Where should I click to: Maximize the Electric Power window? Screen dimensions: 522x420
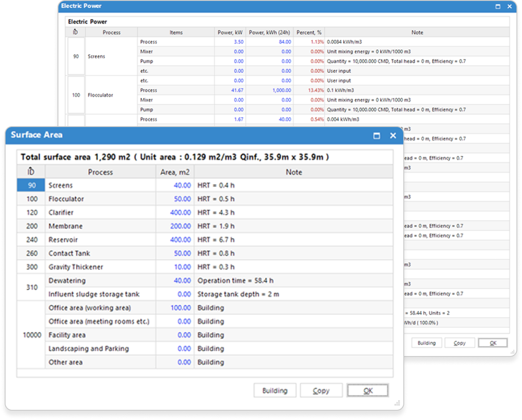pos(498,6)
